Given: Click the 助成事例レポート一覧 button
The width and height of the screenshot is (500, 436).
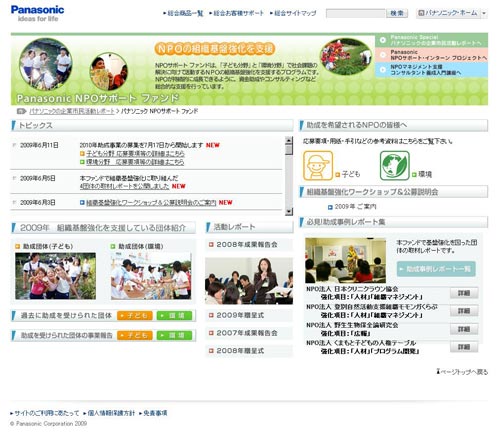Looking at the screenshot, I should (x=436, y=269).
